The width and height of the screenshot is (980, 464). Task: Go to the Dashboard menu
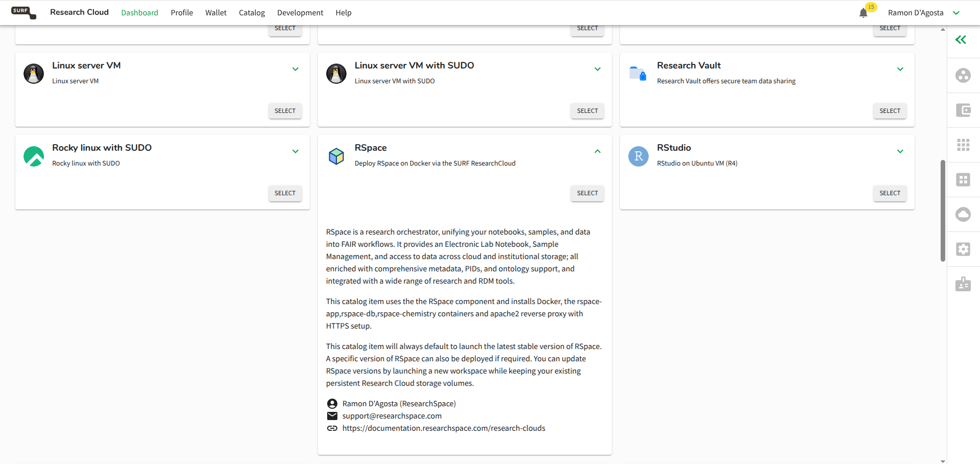(x=140, y=13)
